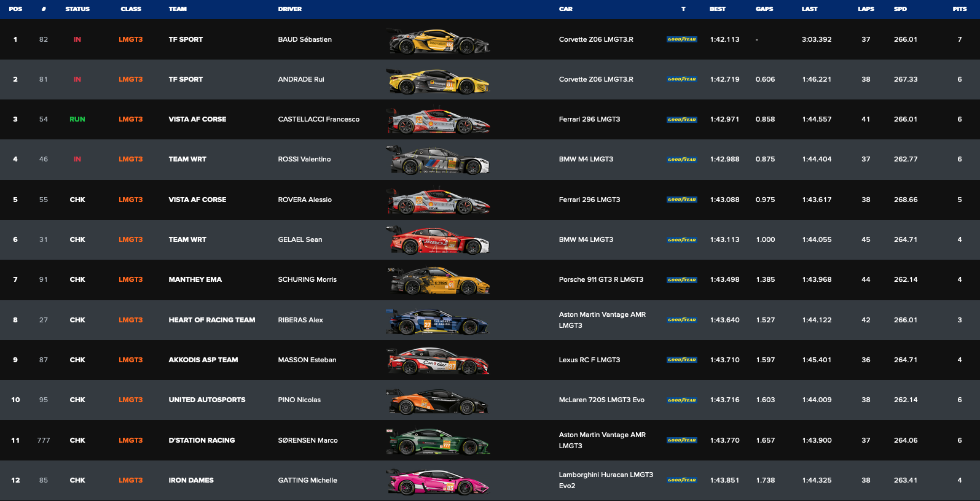Click the Lexus image for MASSON Esteban

pos(438,361)
